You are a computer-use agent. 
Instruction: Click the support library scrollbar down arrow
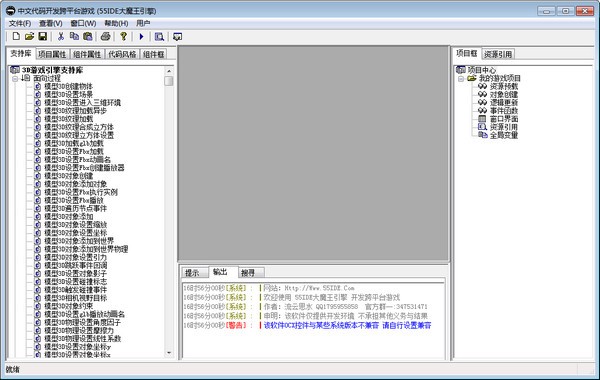pyautogui.click(x=169, y=353)
